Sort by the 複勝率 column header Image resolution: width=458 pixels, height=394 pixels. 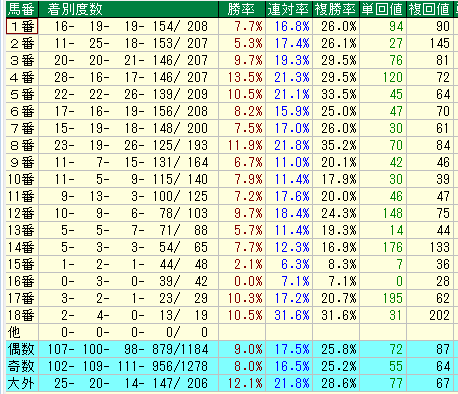[x=336, y=9]
